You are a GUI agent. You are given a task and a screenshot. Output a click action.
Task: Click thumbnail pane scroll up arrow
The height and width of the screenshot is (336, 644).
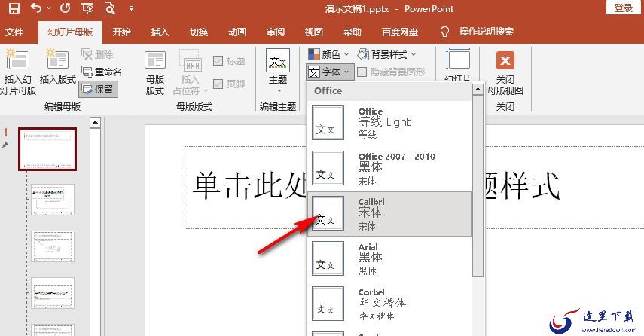(x=96, y=122)
